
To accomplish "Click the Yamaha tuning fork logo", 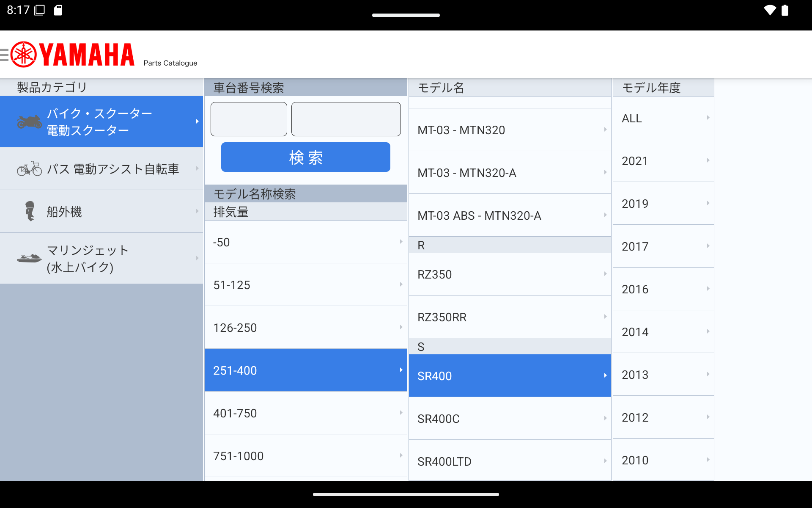I will coord(24,55).
